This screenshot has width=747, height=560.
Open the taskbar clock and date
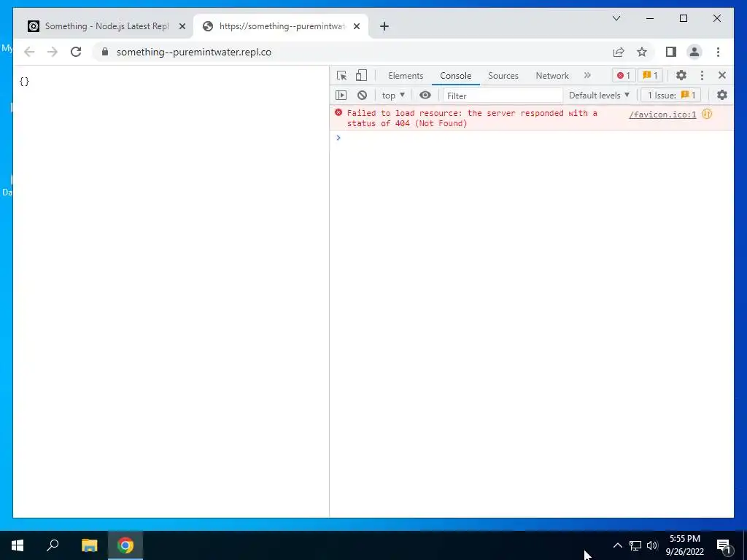(x=684, y=545)
